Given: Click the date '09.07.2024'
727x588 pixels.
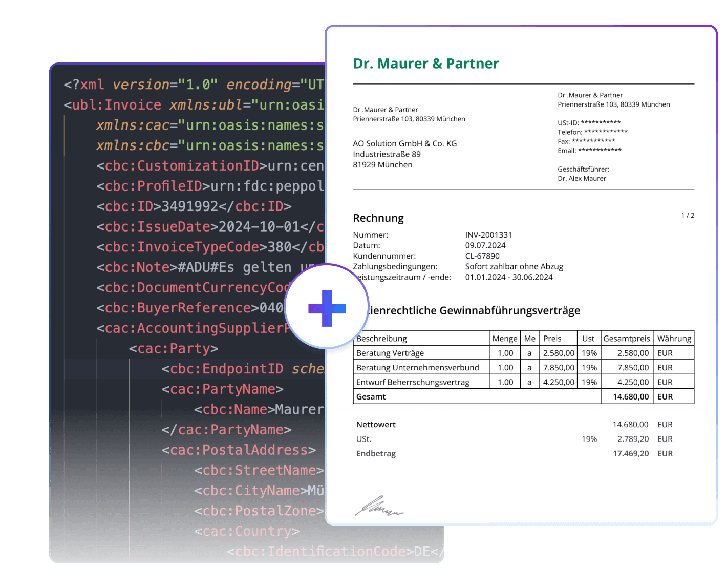Looking at the screenshot, I should 485,245.
